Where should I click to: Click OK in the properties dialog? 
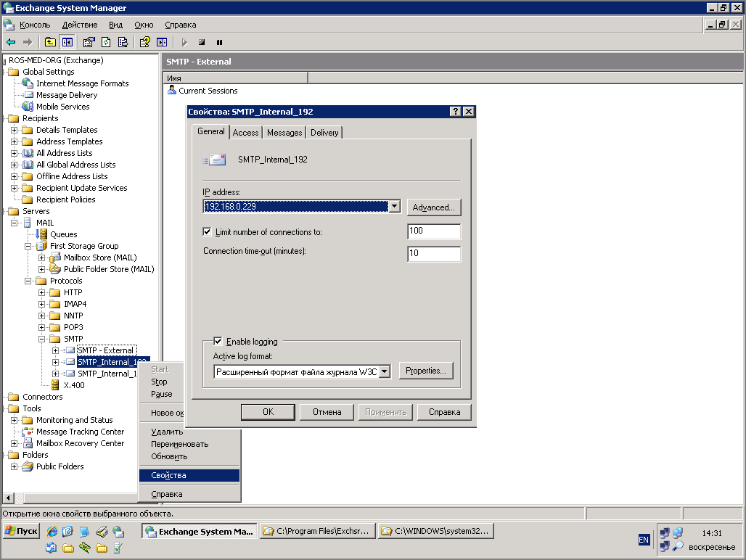(x=268, y=412)
